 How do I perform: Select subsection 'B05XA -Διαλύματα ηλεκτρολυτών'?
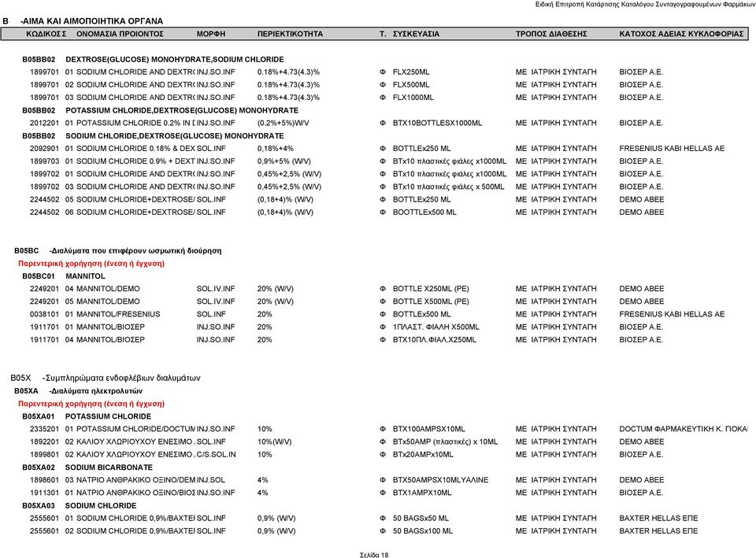click(78, 391)
